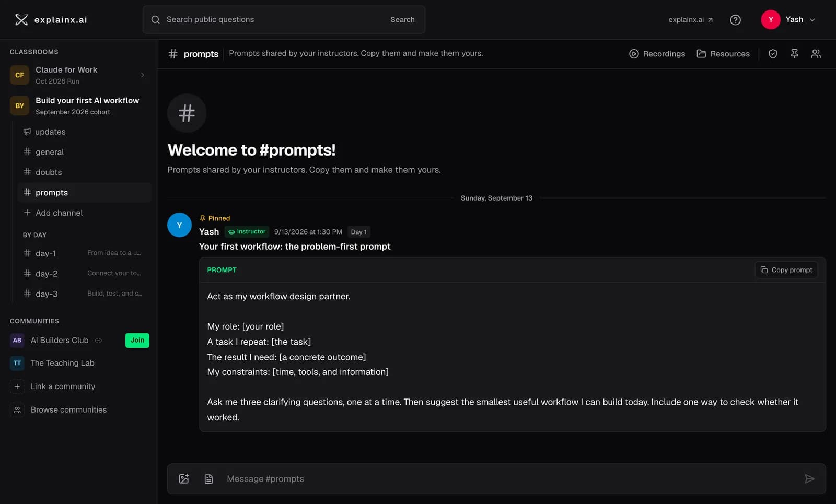Viewport: 836px width, 504px height.
Task: Join the AI Builders Club community
Action: pos(137,341)
